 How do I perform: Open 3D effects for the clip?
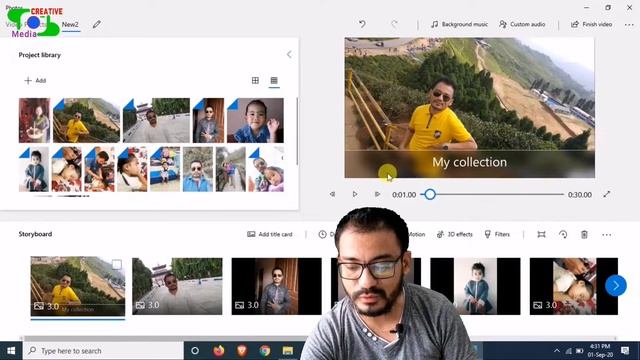tap(455, 234)
